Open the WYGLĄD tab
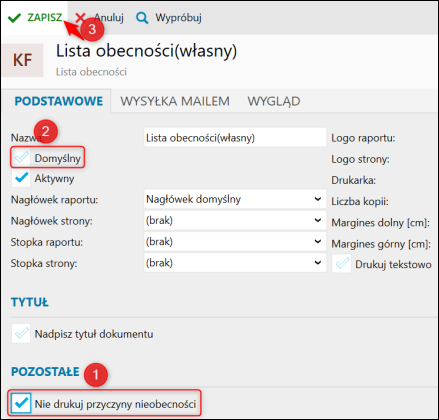Image resolution: width=439 pixels, height=420 pixels. click(x=274, y=101)
